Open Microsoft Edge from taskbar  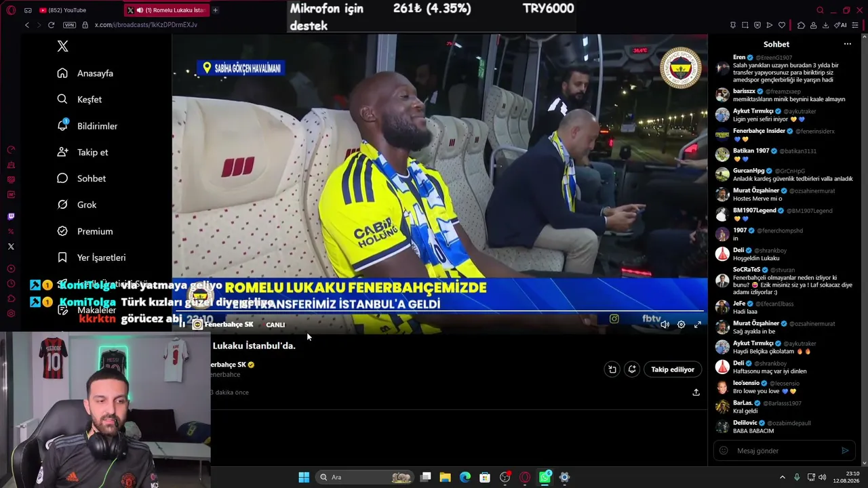coord(465,477)
